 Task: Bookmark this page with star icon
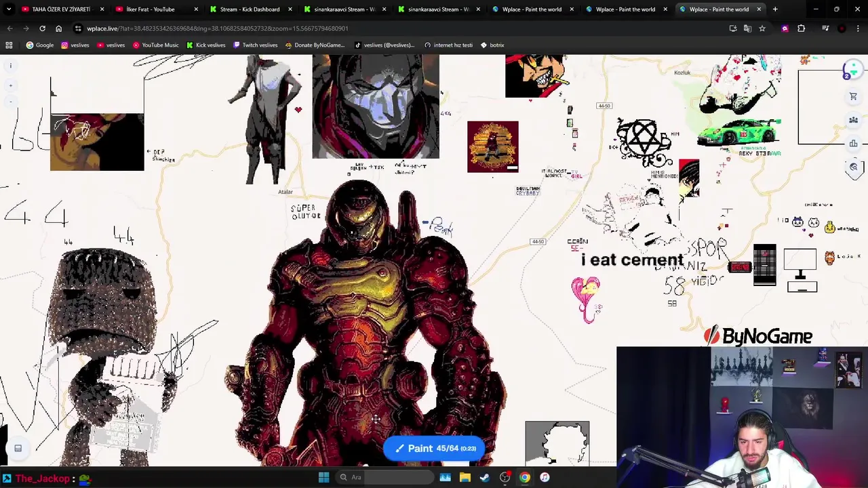(x=762, y=28)
